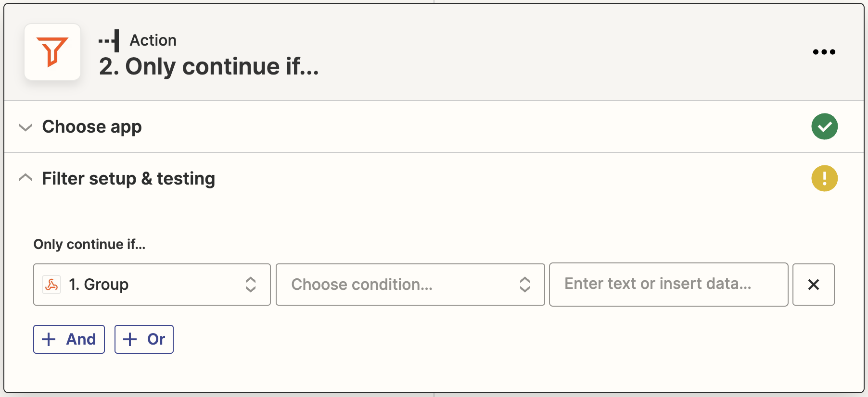Click the Choose app section title
Screen dimensions: 868x397
tap(92, 127)
